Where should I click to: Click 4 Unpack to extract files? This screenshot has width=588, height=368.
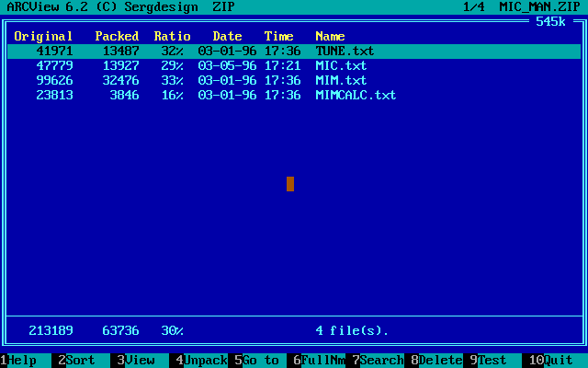click(x=198, y=361)
